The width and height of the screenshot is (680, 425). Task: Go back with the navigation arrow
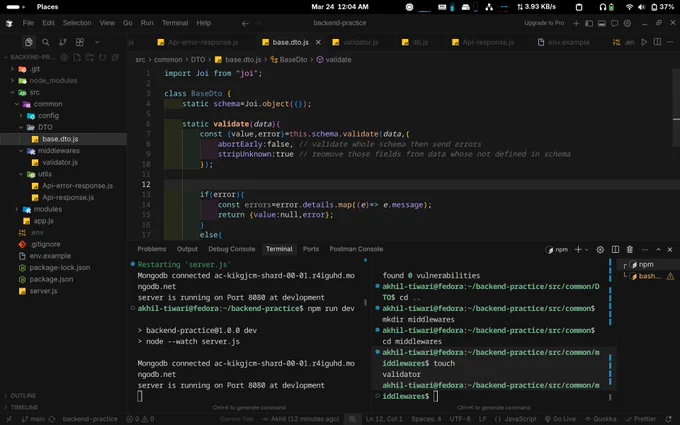(245, 23)
